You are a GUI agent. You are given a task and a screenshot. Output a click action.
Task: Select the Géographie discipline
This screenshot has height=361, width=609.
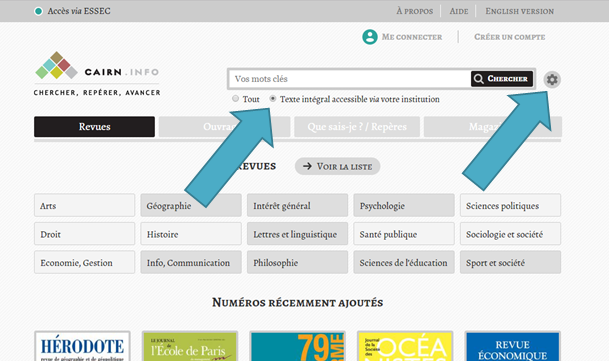[x=191, y=206]
